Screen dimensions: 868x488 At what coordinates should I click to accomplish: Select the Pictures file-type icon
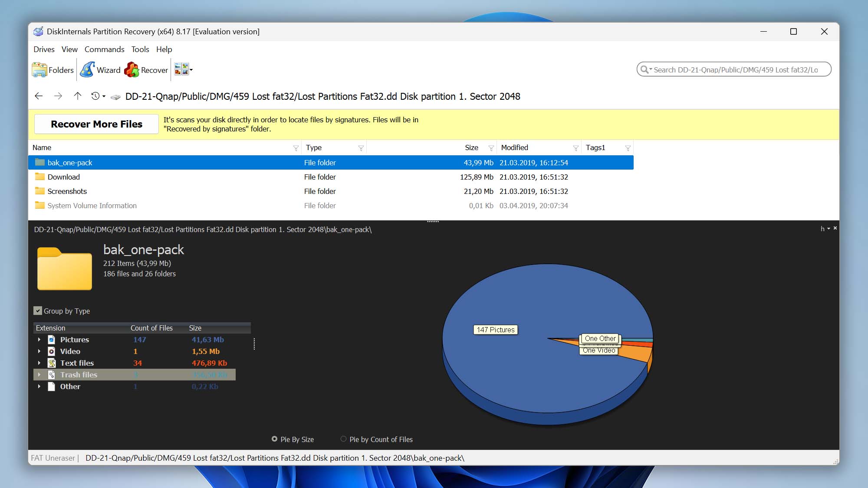(51, 340)
